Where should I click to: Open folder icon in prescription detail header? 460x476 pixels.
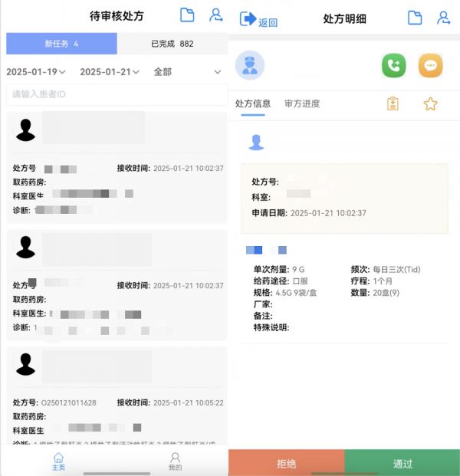[x=415, y=18]
